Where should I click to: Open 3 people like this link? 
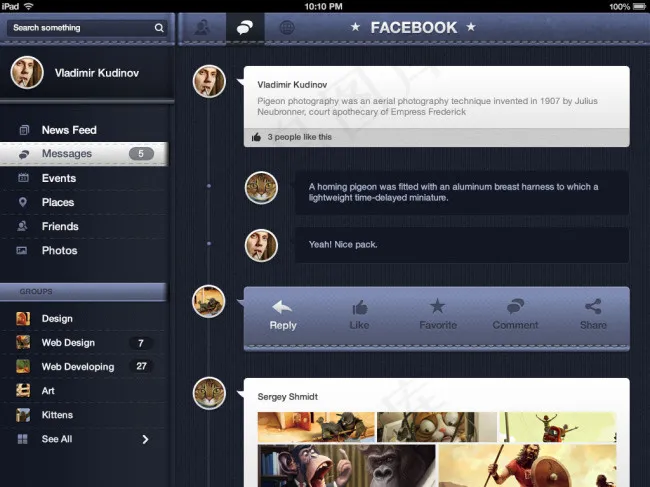300,137
